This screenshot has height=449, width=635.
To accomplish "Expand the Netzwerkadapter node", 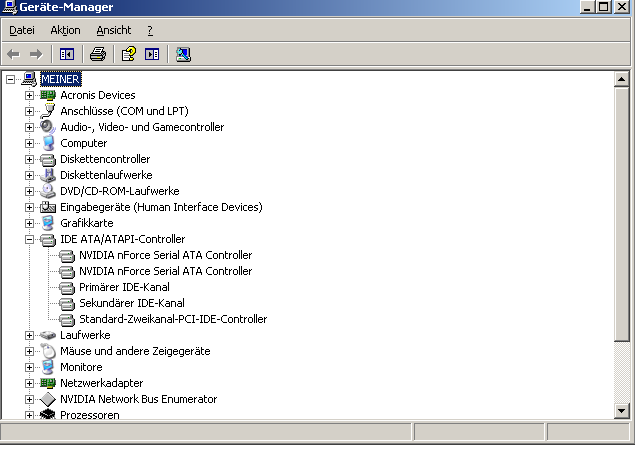I will pos(29,383).
